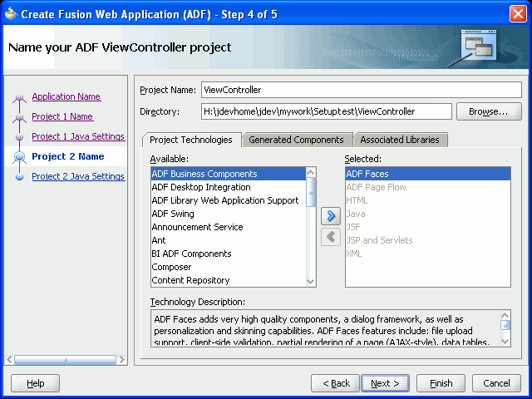
Task: Click the Cancel button
Action: [496, 383]
